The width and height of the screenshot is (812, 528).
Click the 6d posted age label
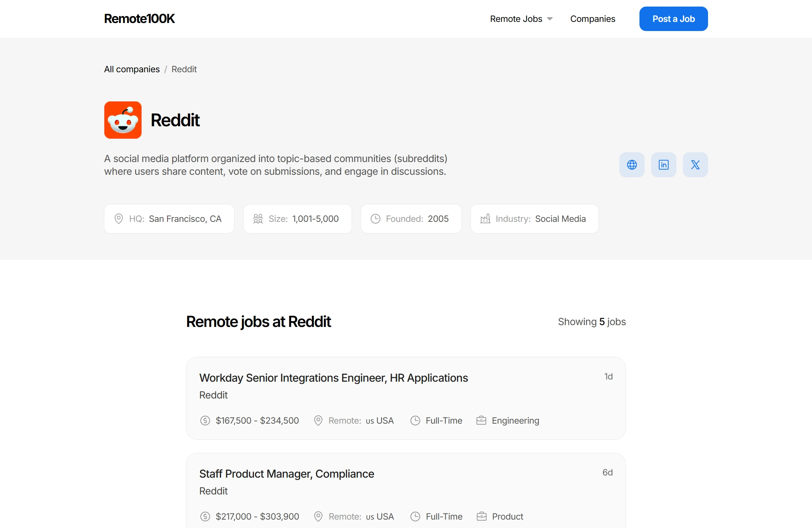pyautogui.click(x=607, y=472)
